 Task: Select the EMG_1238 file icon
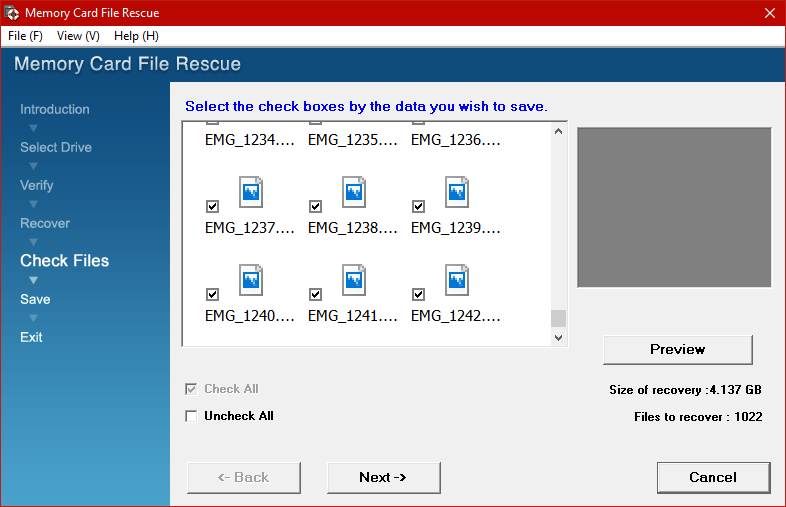point(354,192)
